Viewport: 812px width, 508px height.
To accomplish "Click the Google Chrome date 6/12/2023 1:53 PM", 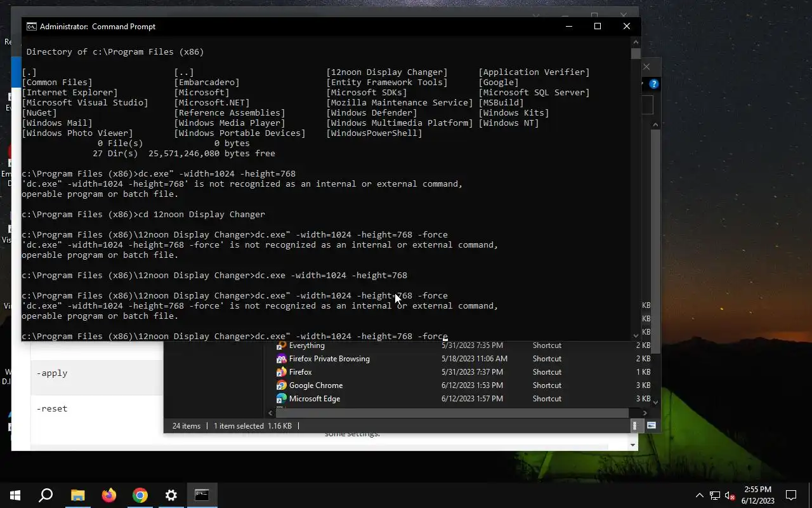I will tap(472, 385).
